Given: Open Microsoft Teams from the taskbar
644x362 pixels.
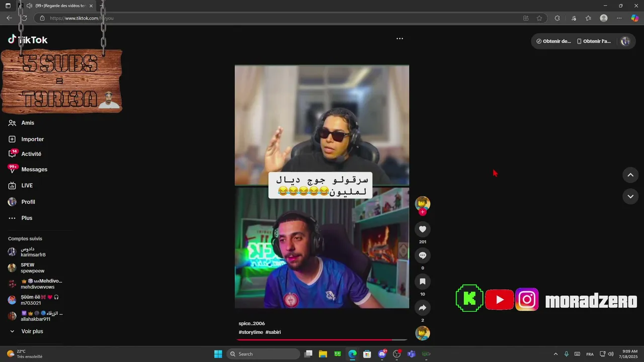Looking at the screenshot, I should [x=412, y=354].
